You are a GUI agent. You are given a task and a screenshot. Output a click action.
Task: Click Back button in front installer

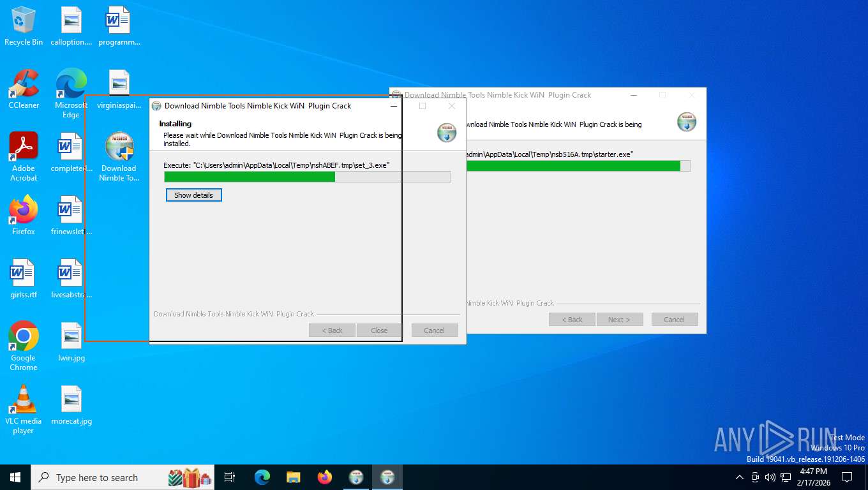(x=332, y=330)
